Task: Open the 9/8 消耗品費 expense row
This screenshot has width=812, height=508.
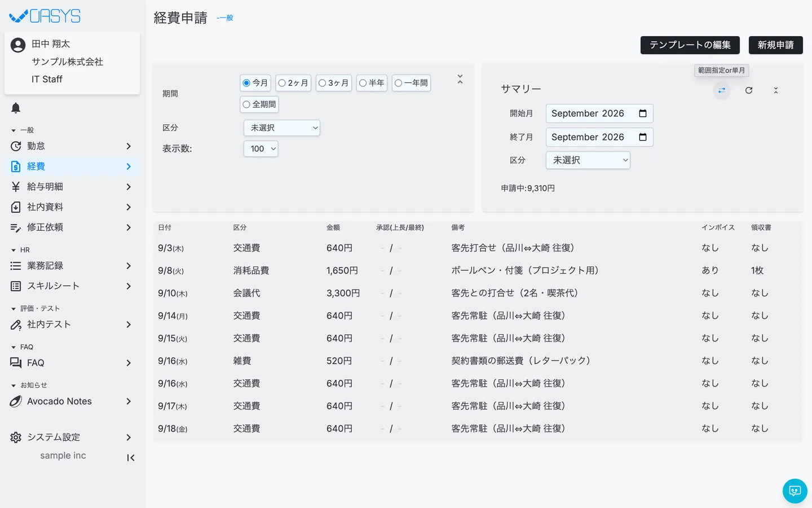Action: coord(478,271)
